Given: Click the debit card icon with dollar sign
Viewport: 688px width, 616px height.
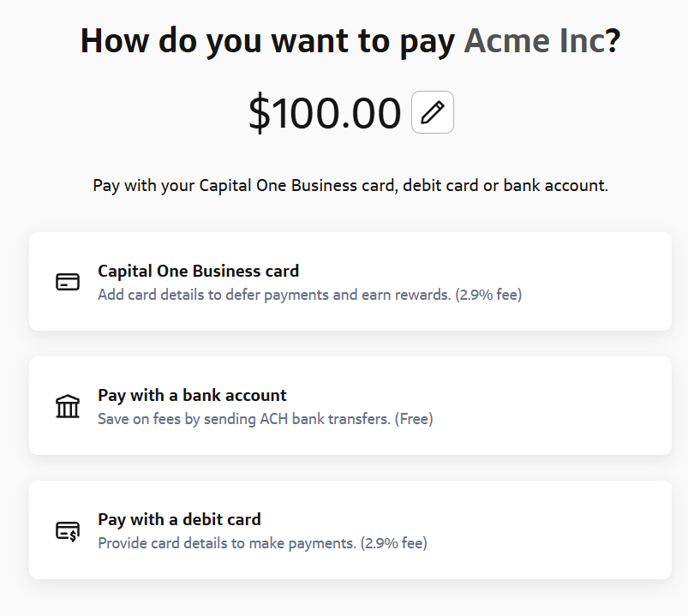Looking at the screenshot, I should (x=68, y=531).
